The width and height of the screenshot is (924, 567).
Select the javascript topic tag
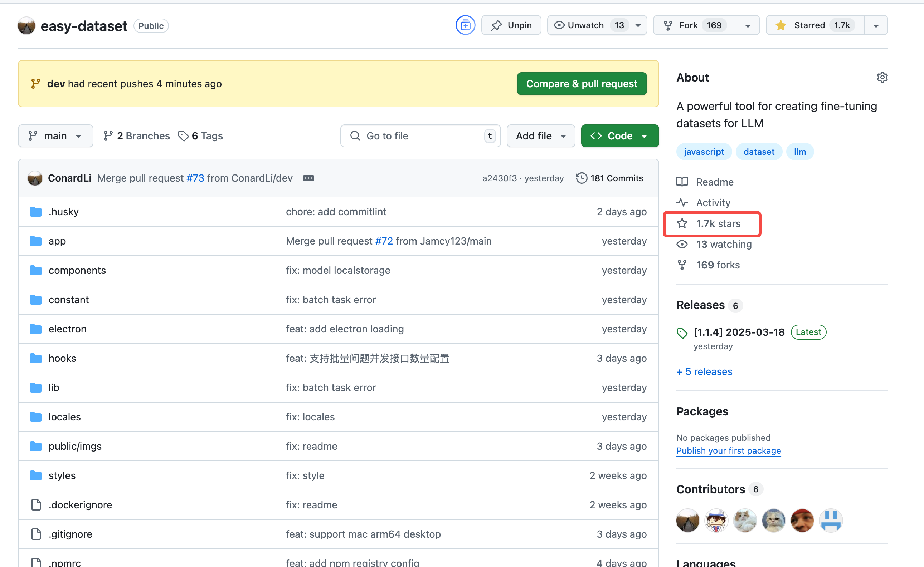pos(704,152)
